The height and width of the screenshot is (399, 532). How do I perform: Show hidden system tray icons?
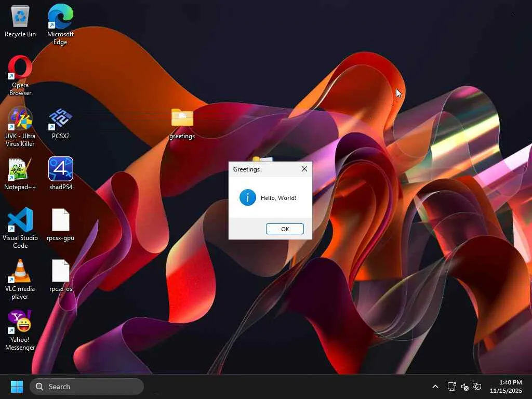435,387
